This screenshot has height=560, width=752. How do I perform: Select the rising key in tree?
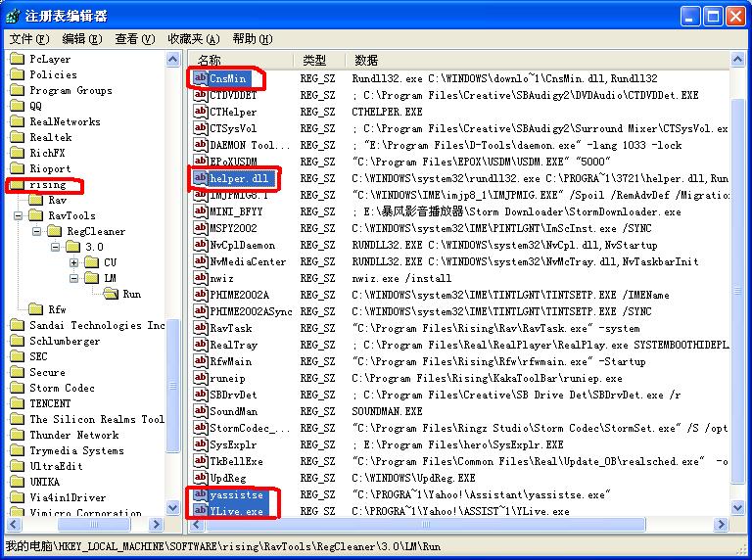tap(47, 185)
